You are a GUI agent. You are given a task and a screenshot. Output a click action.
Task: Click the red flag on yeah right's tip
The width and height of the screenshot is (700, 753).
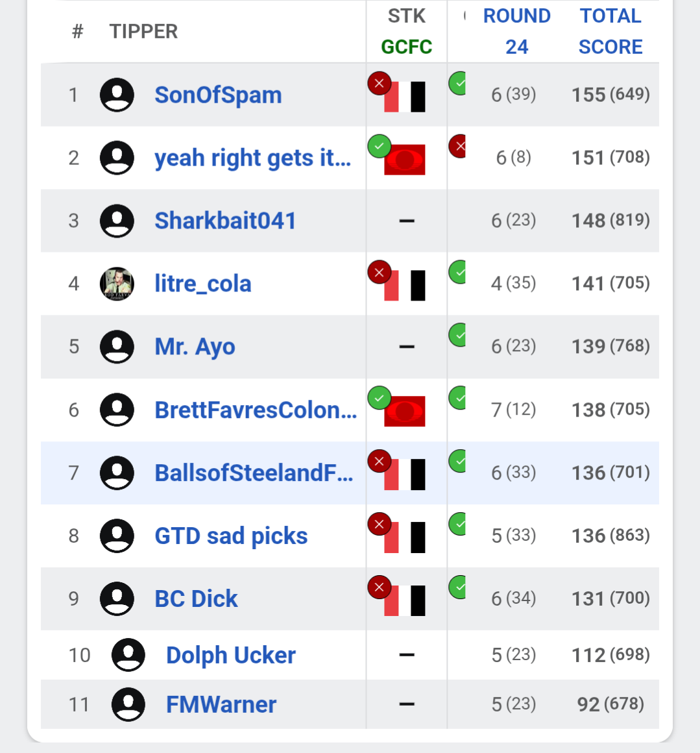point(404,160)
